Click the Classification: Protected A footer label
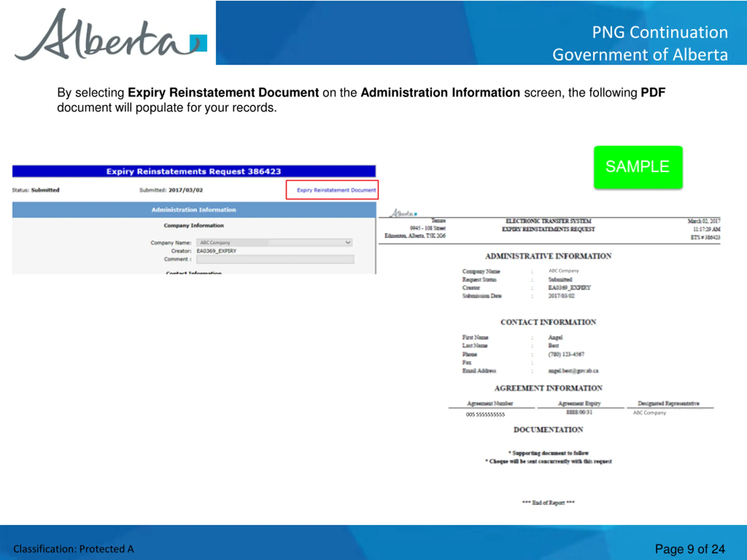747x560 pixels. (x=74, y=549)
